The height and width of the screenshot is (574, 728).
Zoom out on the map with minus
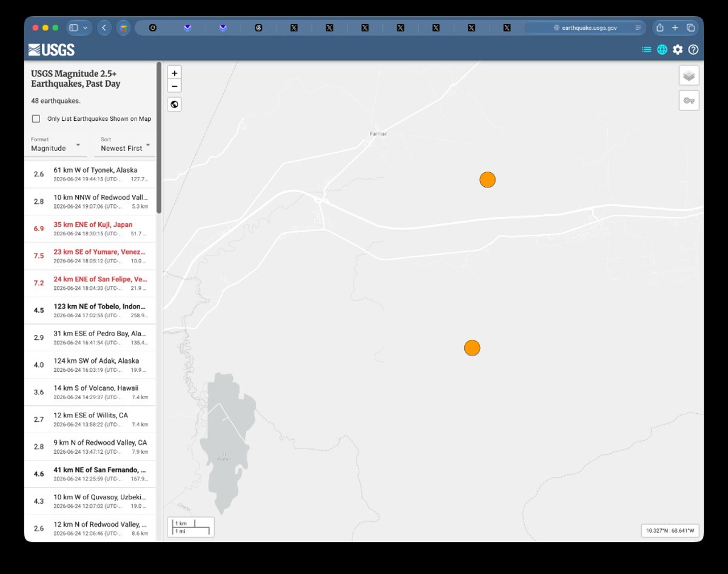tap(175, 86)
